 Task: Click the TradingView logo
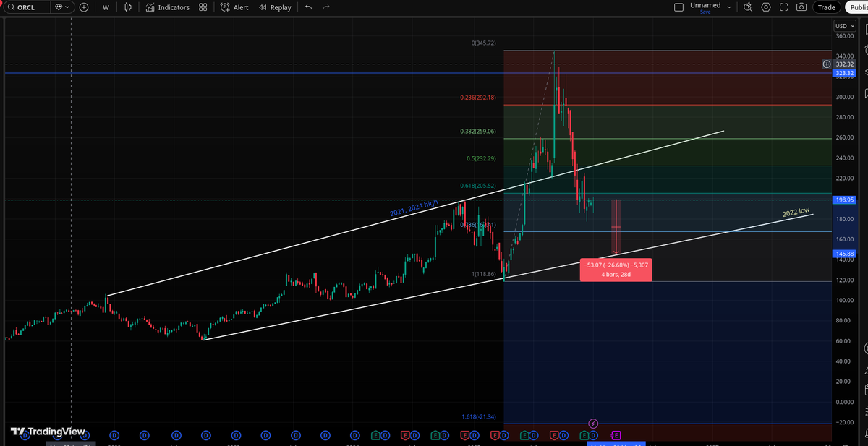tap(48, 432)
